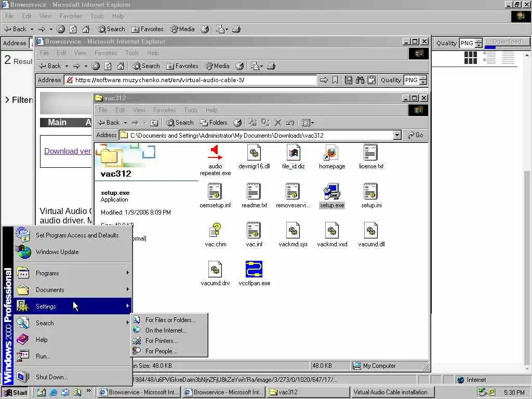Select the vacumd.drv file
This screenshot has height=399, width=532.
click(215, 270)
